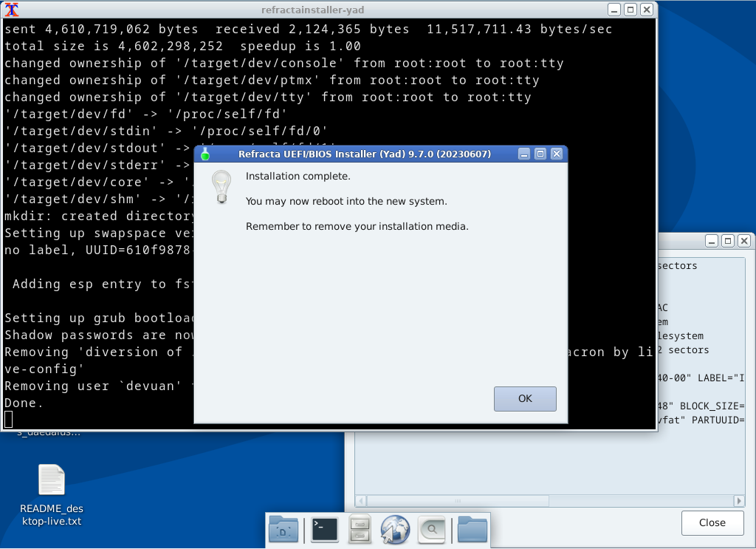
Task: Click OK in the Installation complete dialog
Action: click(x=525, y=398)
